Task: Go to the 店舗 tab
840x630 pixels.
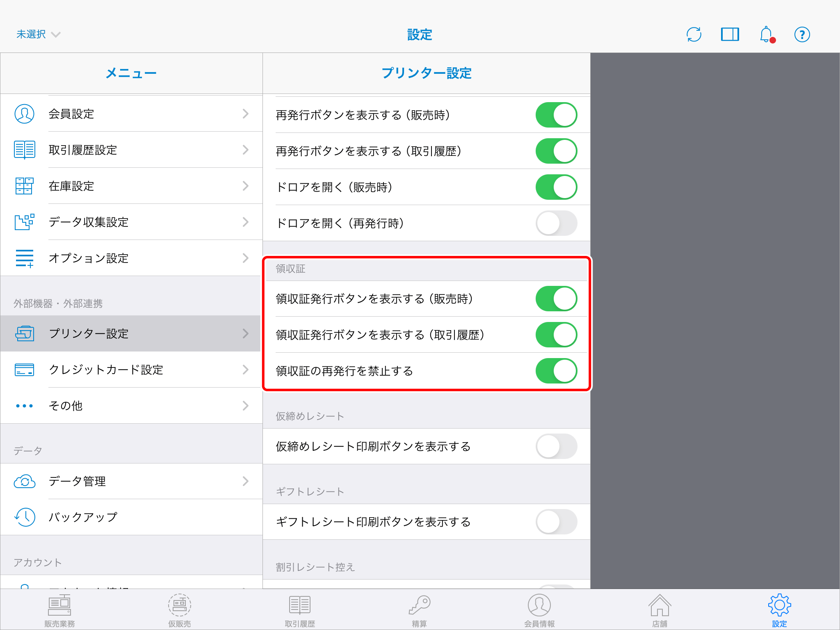Action: (x=660, y=610)
